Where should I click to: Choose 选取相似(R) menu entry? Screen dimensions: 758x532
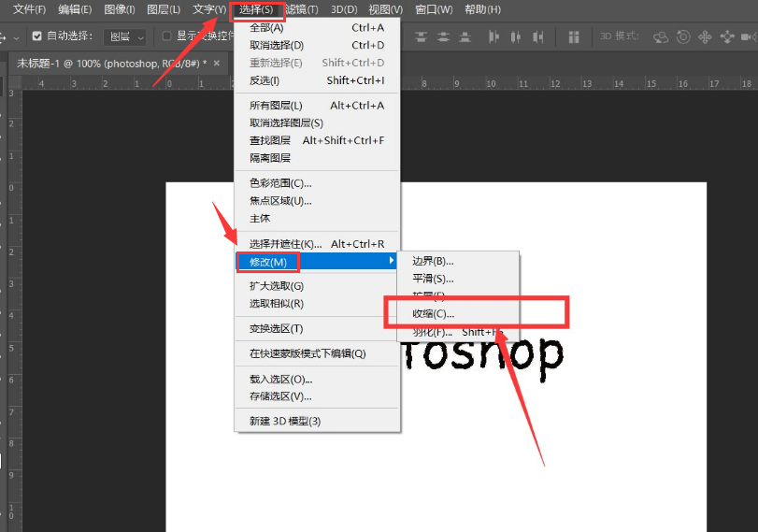click(x=317, y=304)
